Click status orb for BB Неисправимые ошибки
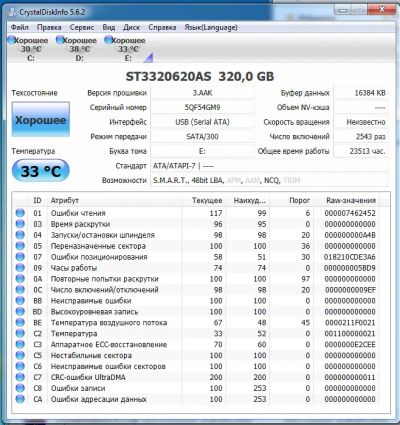Viewport: 400px width, 425px height. (20, 301)
